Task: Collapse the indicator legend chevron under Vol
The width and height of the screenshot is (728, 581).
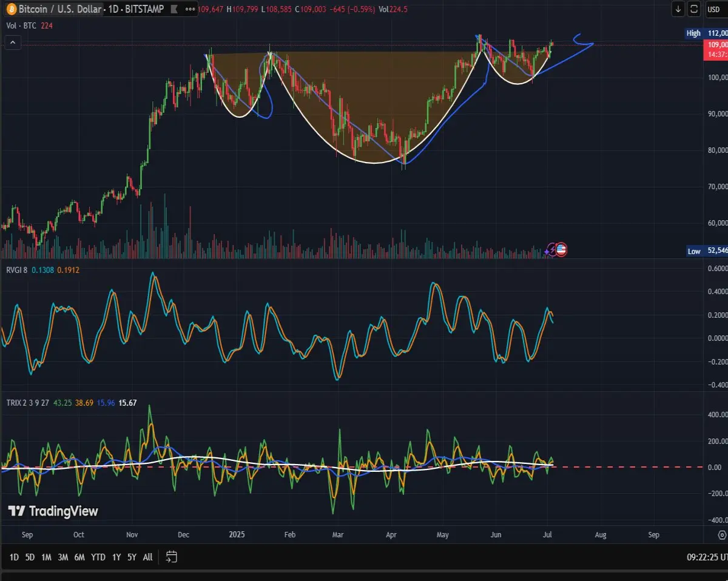Action: click(x=13, y=42)
